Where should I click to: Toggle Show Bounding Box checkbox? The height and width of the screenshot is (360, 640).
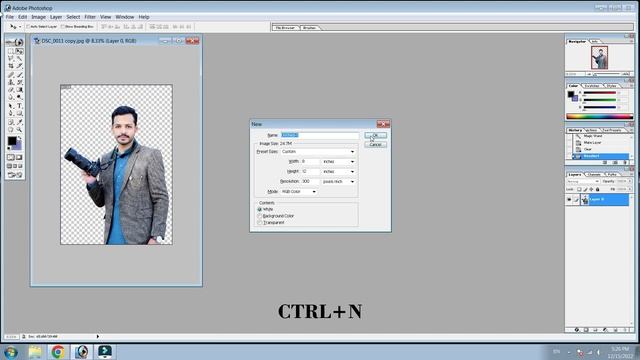coord(63,27)
